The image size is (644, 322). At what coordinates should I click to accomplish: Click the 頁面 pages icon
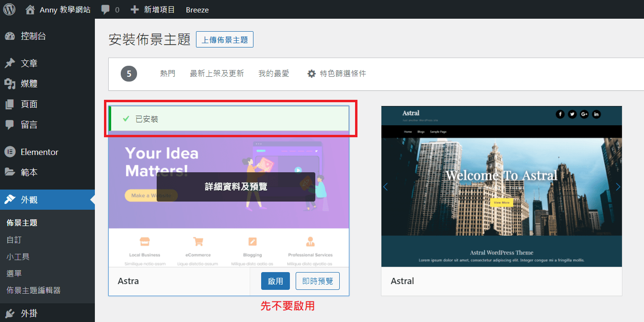[x=10, y=105]
